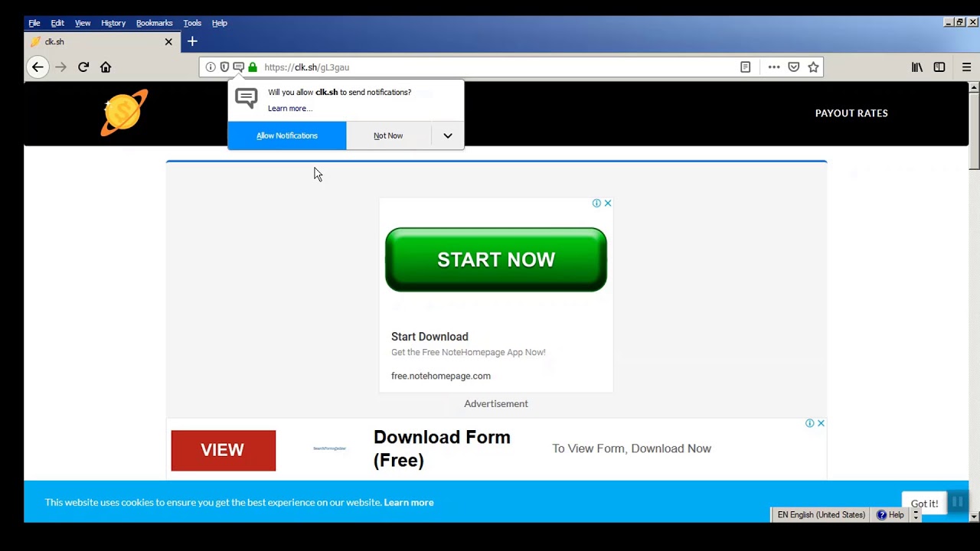Image resolution: width=980 pixels, height=551 pixels.
Task: Open the Firefox hamburger menu
Action: tap(966, 67)
